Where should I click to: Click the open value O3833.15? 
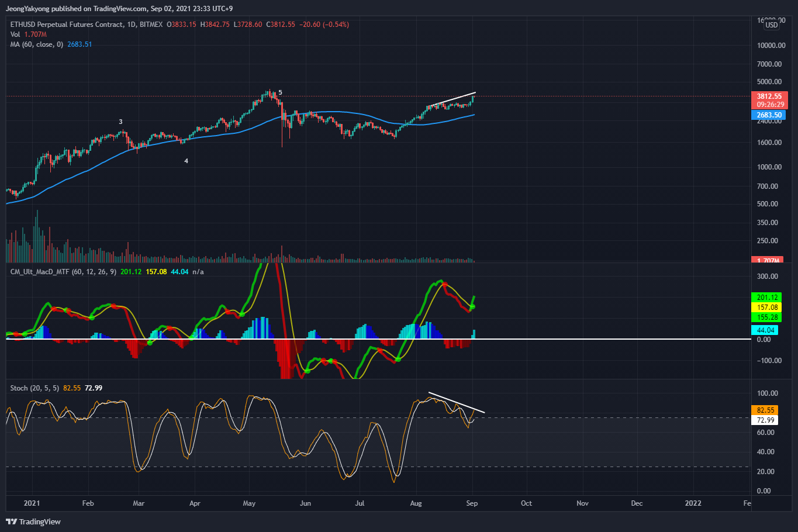click(182, 25)
